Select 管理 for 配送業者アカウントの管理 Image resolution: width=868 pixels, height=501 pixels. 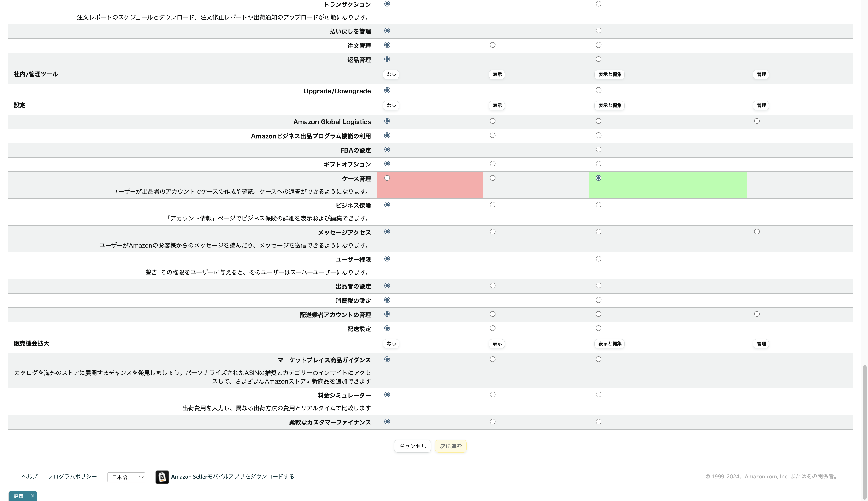(757, 314)
